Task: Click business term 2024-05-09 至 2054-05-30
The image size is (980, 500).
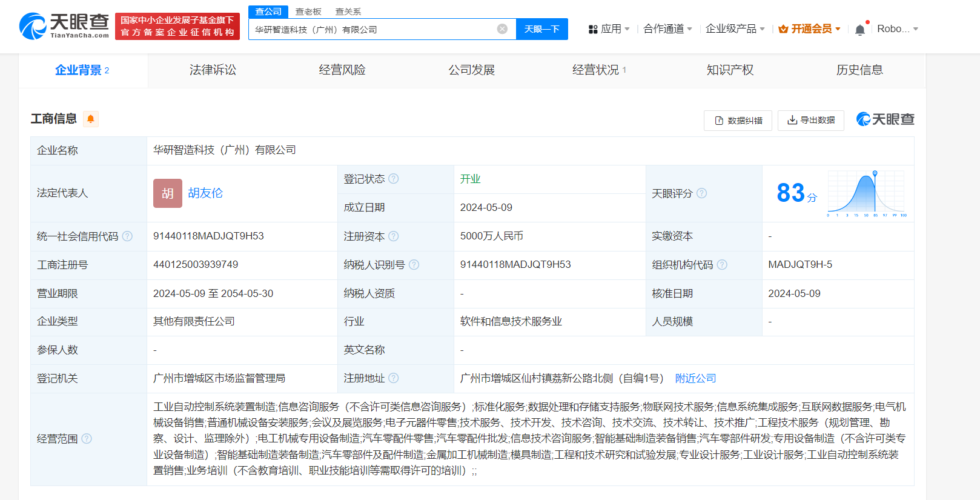Action: pos(213,293)
